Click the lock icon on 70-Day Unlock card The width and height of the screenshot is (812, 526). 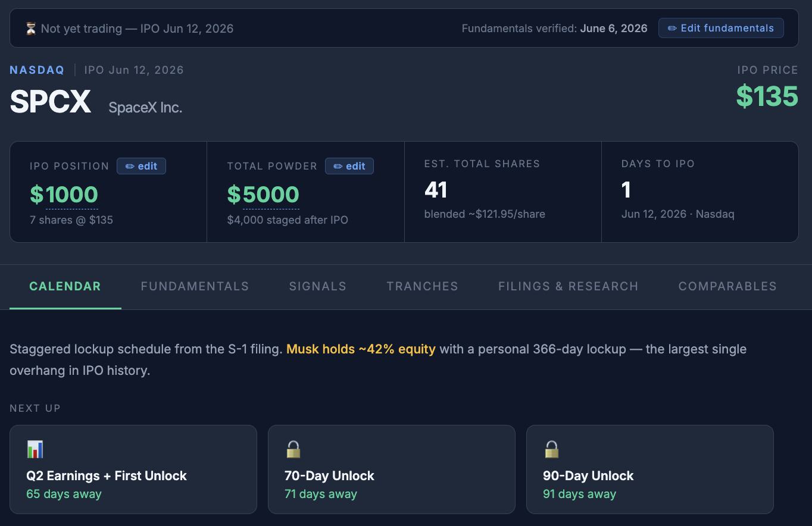[x=293, y=449]
